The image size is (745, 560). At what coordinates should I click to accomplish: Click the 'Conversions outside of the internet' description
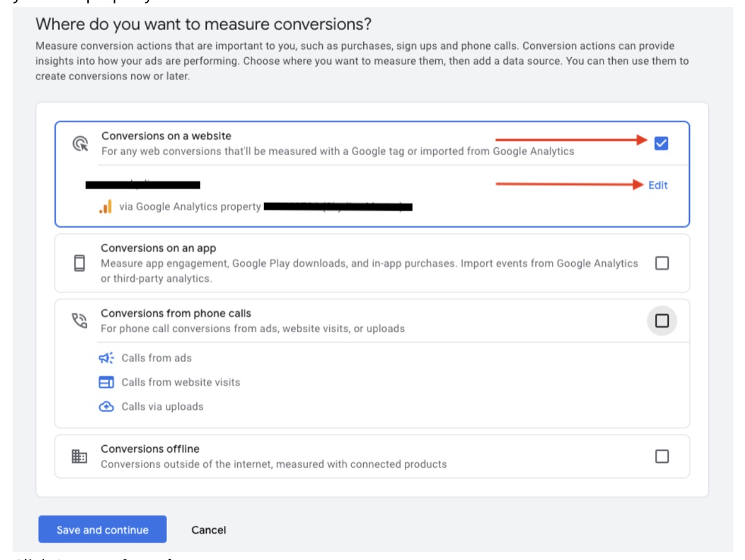(x=274, y=464)
